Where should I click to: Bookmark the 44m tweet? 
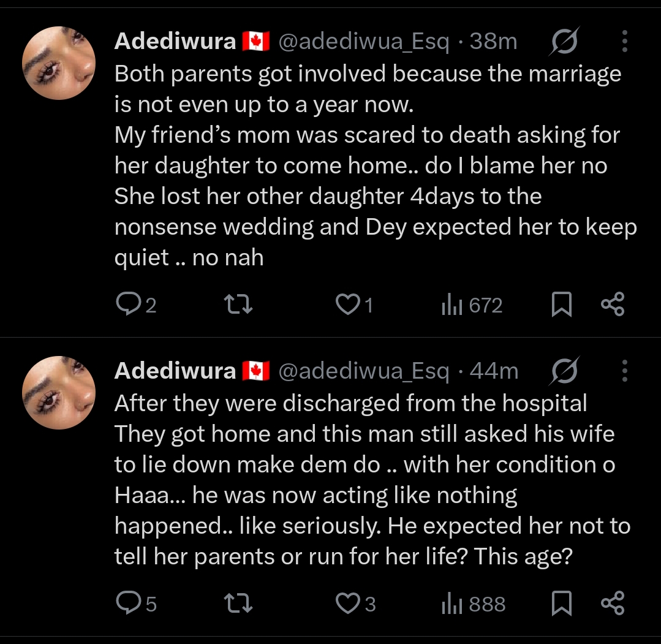pyautogui.click(x=561, y=604)
